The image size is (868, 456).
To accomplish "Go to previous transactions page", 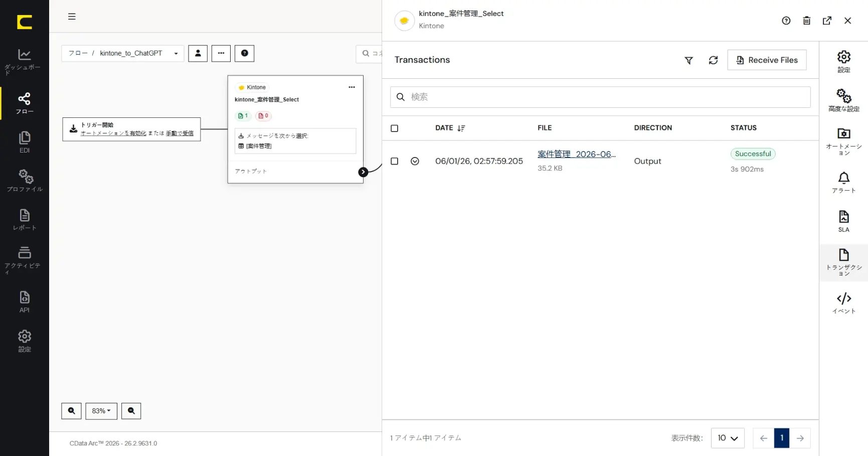I will pyautogui.click(x=763, y=438).
